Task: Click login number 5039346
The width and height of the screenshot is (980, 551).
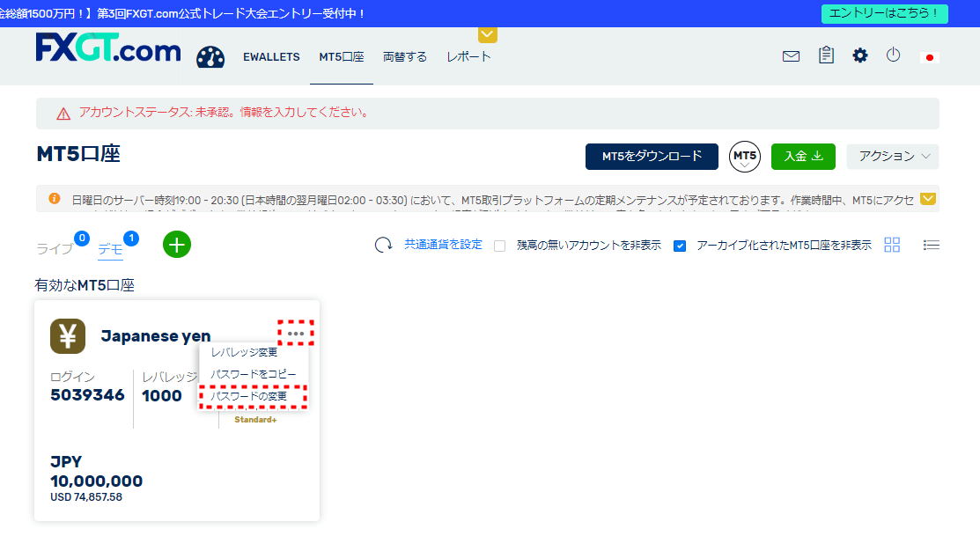Action: (87, 395)
